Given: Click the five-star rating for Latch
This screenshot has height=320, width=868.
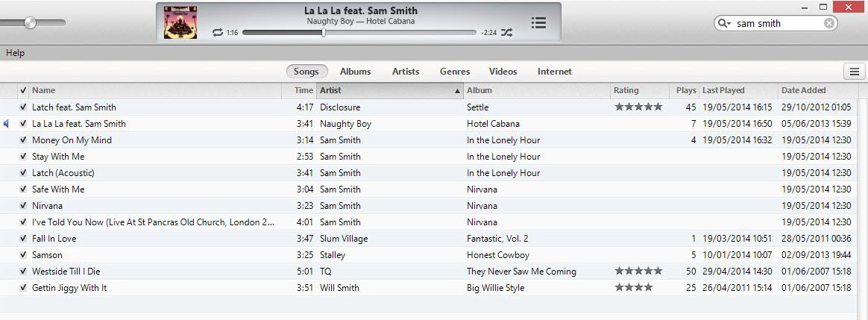Looking at the screenshot, I should click(638, 107).
